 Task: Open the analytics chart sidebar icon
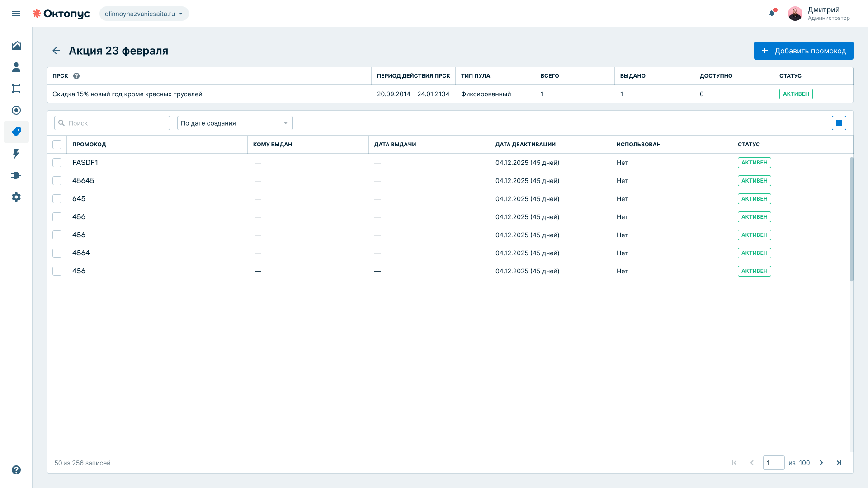pos(16,45)
